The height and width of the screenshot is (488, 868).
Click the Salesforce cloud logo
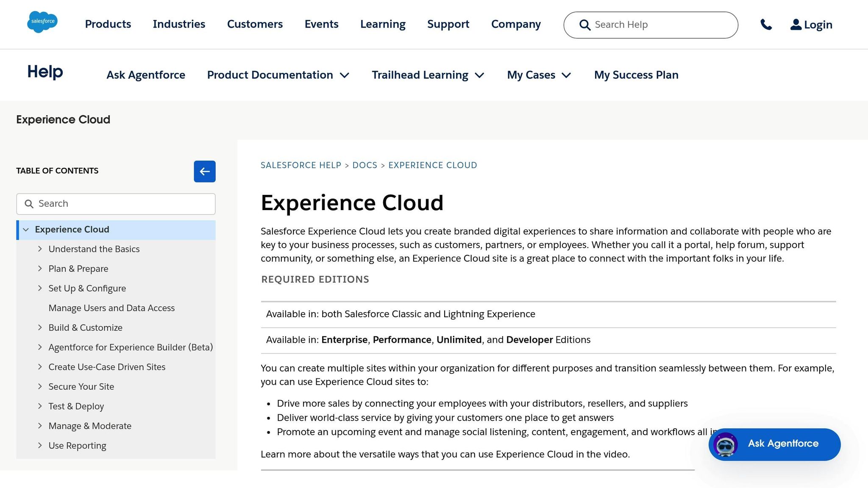(x=42, y=22)
